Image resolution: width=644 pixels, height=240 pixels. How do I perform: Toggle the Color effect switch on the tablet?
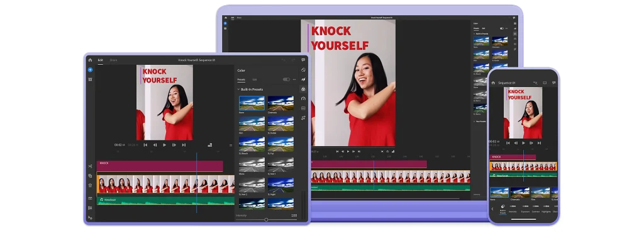coord(286,79)
